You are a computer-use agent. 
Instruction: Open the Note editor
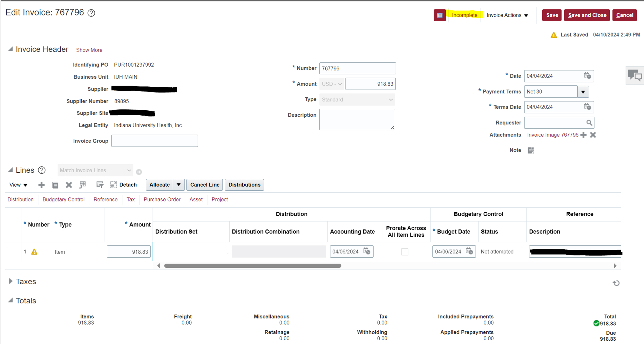(531, 150)
